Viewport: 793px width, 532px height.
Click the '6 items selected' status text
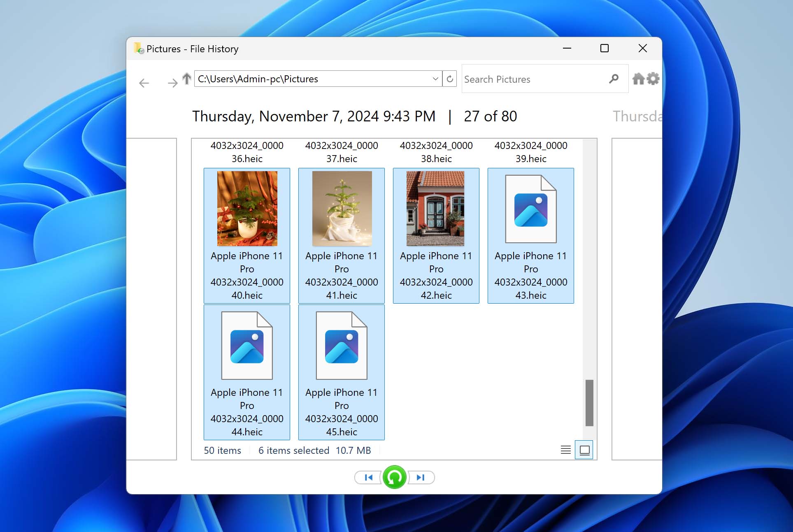[x=294, y=451]
